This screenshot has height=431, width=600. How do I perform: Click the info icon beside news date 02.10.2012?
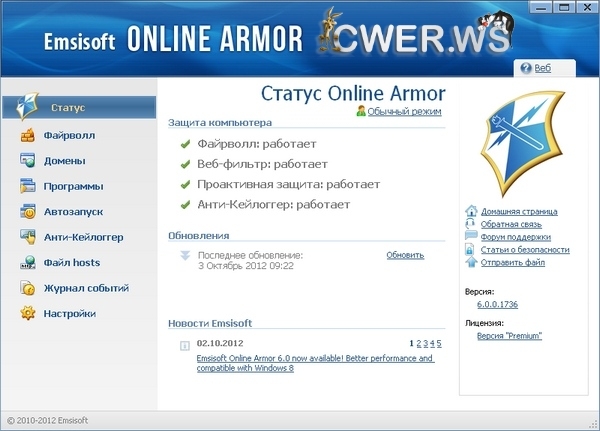coord(185,346)
